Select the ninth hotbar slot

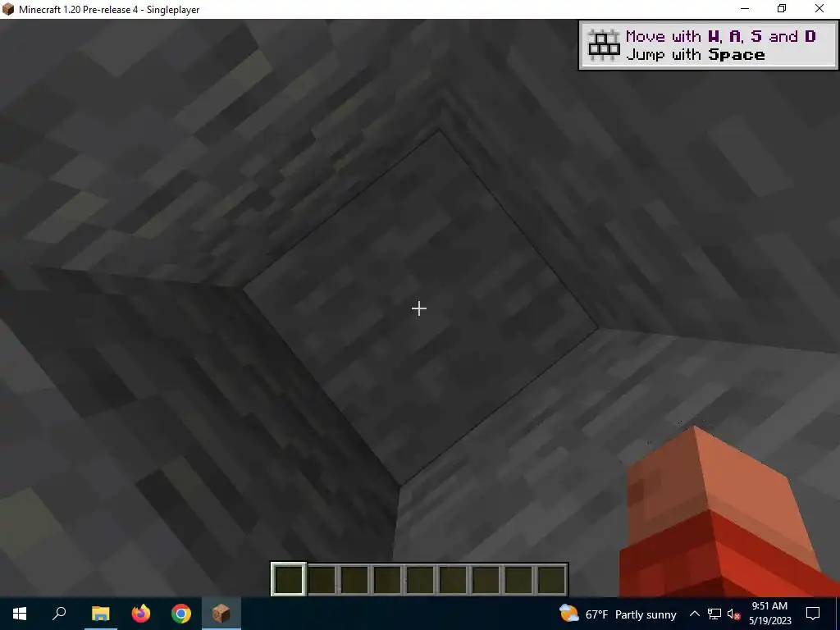point(551,579)
